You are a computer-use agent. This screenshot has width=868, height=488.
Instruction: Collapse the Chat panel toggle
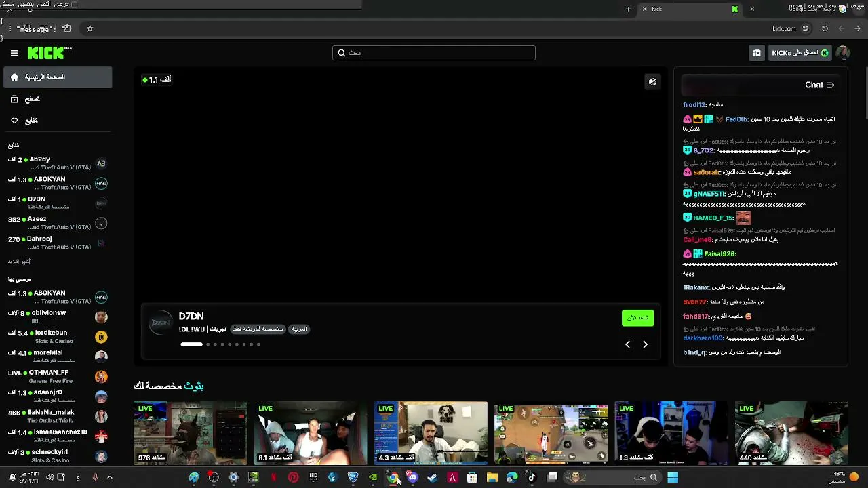coord(830,85)
